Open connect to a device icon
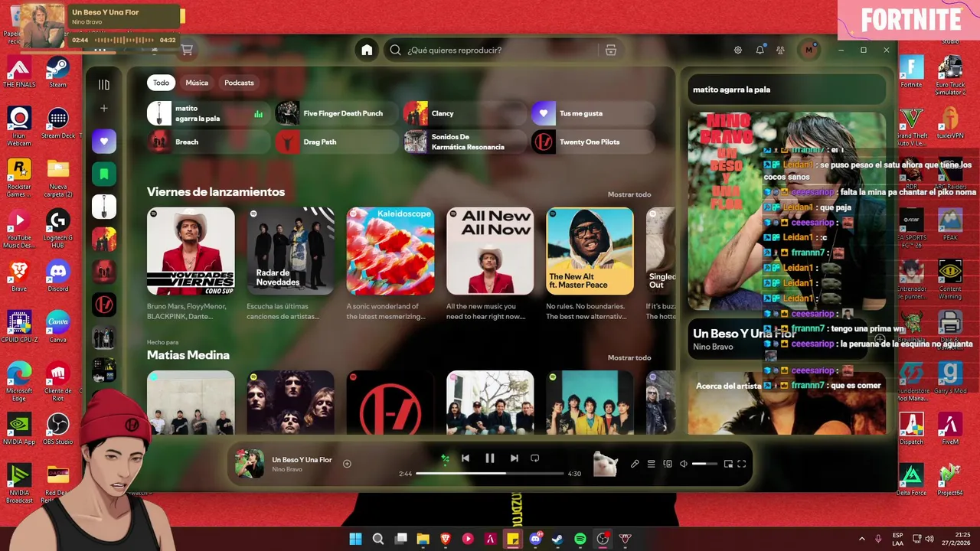 coord(668,464)
